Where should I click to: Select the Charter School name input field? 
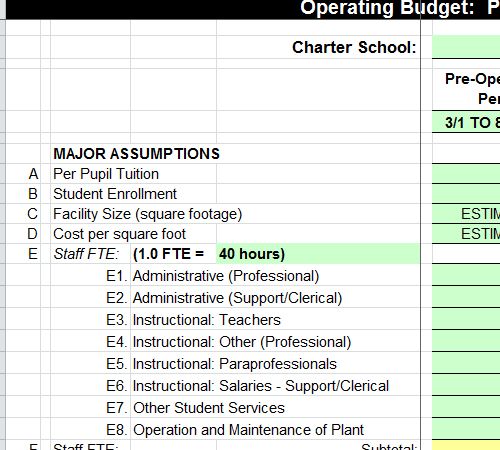coord(466,47)
